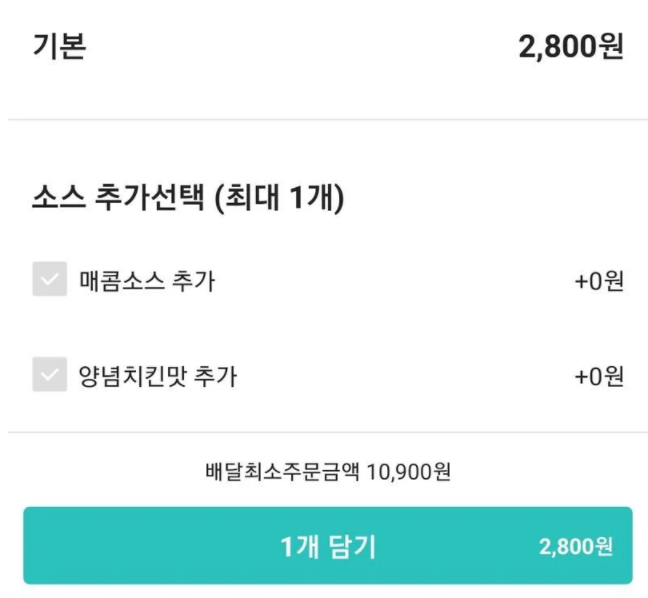Viewport: 648px width, 598px height.
Task: Click the 2,800원 price next to 기본
Action: pyautogui.click(x=570, y=47)
